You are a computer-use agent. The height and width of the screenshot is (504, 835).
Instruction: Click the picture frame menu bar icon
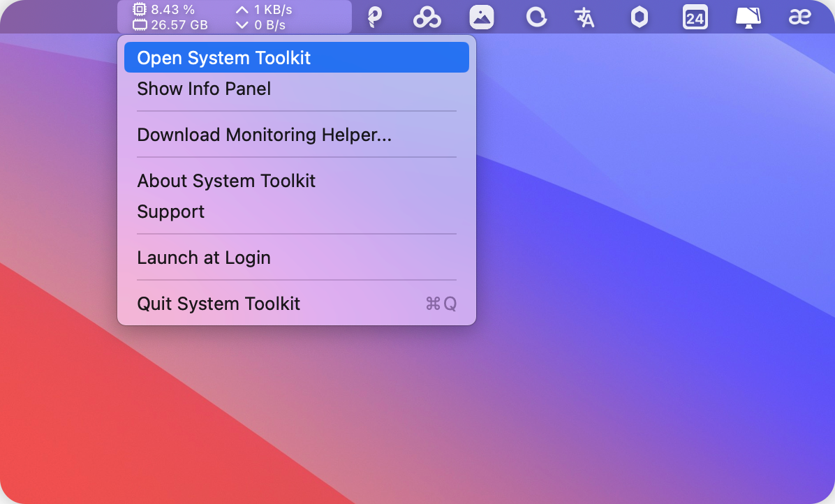pos(482,17)
